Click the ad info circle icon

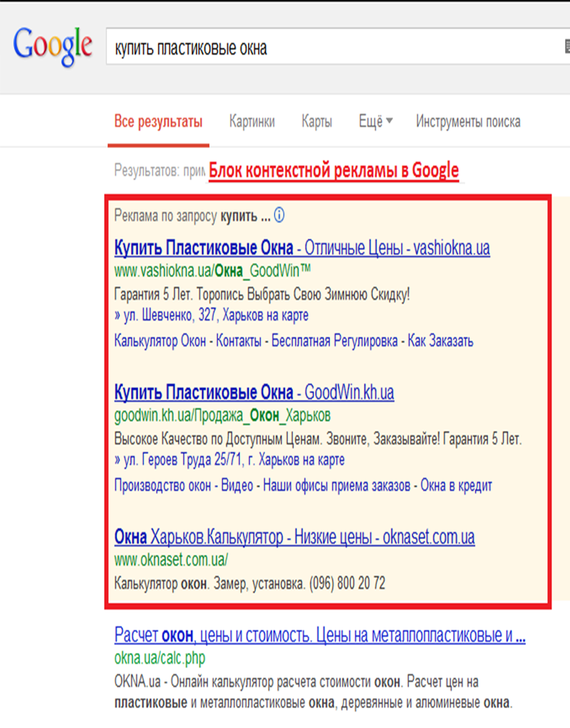click(x=279, y=214)
